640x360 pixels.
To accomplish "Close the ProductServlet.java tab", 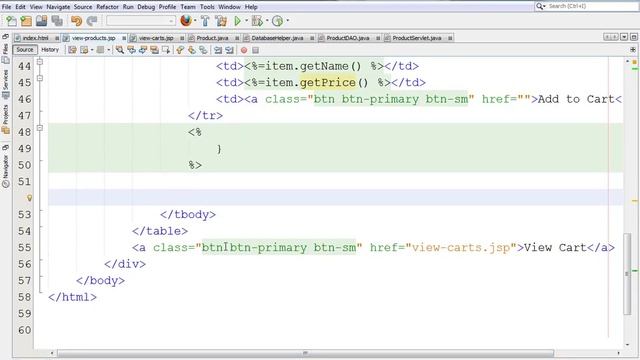I will pyautogui.click(x=450, y=38).
